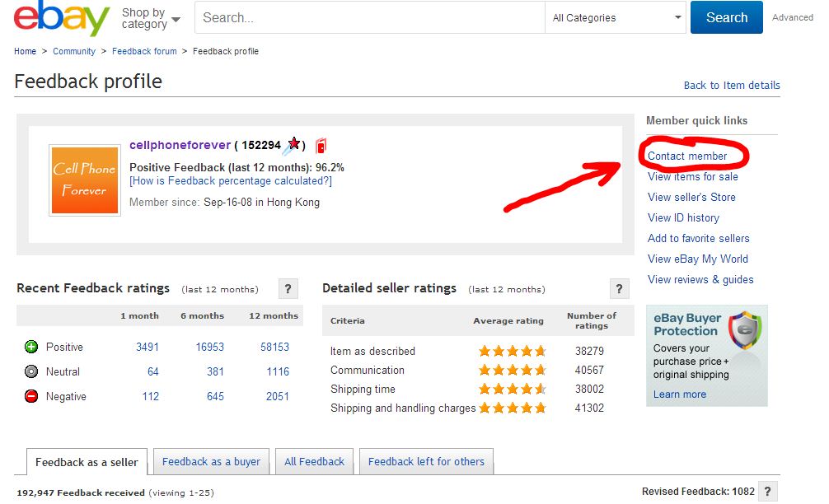Image resolution: width=829 pixels, height=504 pixels.
Task: Click in the Search text field
Action: click(369, 18)
